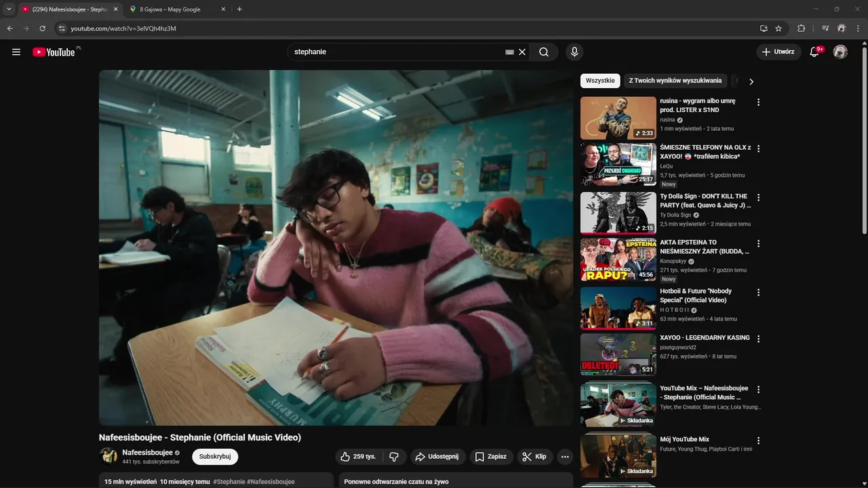The image size is (868, 488).
Task: Open browser extensions puzzle icon
Action: [802, 28]
